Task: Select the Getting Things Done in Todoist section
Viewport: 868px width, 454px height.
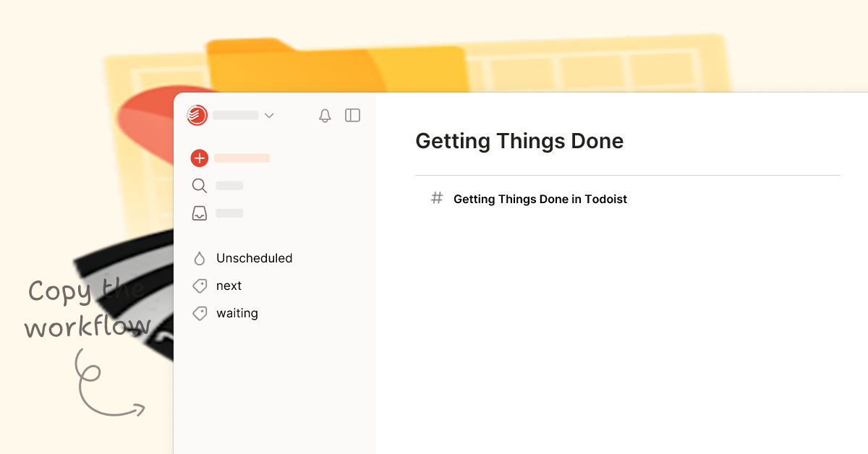Action: [540, 199]
